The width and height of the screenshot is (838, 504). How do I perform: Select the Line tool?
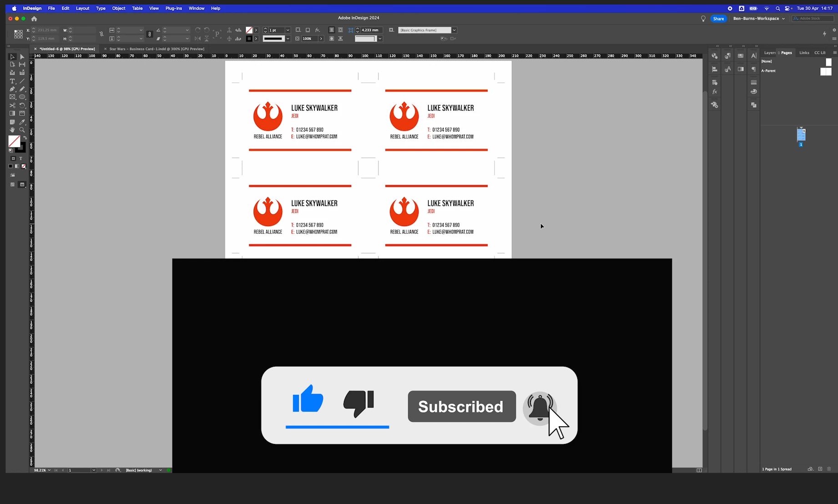pos(22,81)
